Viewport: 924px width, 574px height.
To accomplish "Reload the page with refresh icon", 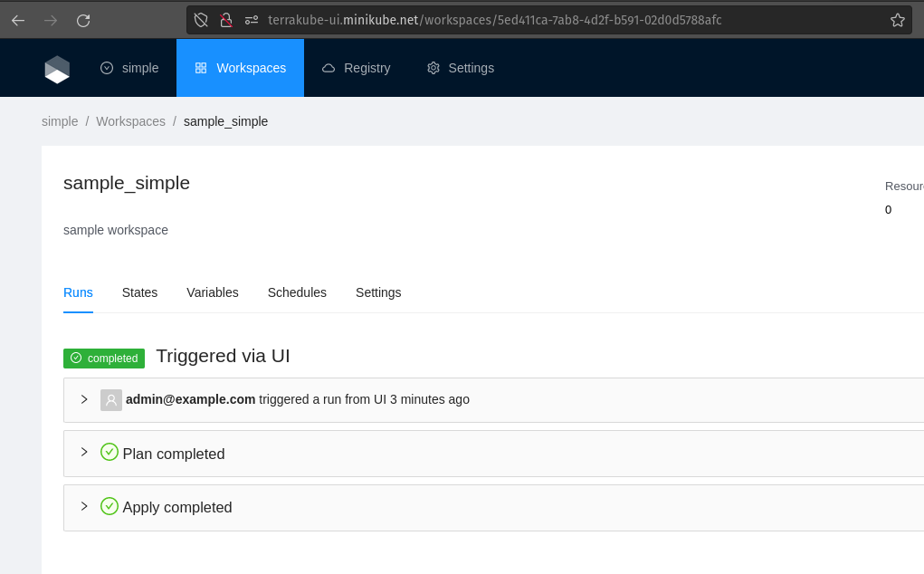I will [x=83, y=20].
